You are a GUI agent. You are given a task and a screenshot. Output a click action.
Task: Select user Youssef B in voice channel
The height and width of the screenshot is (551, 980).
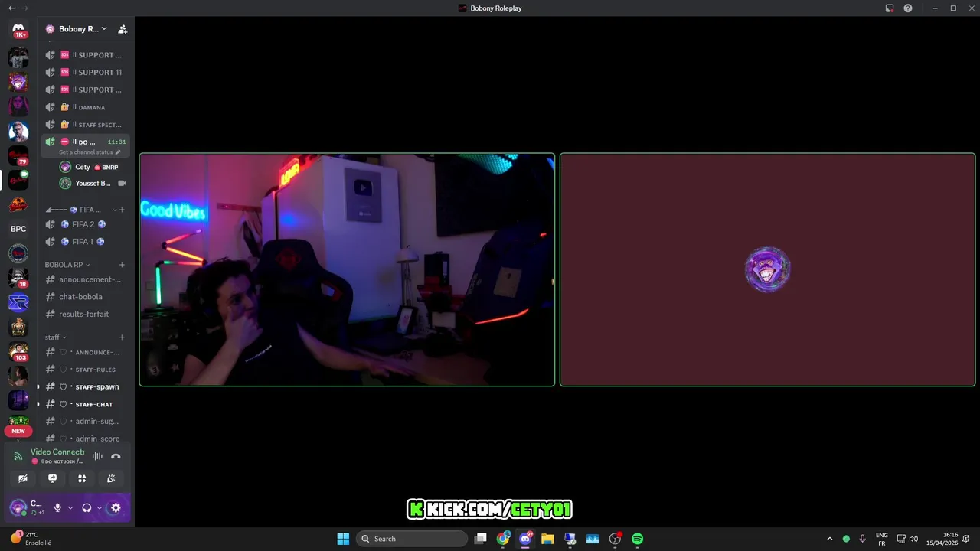pos(93,184)
